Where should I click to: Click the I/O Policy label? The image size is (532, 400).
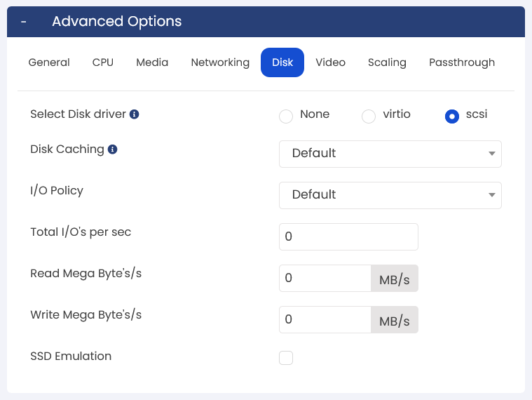pos(57,190)
